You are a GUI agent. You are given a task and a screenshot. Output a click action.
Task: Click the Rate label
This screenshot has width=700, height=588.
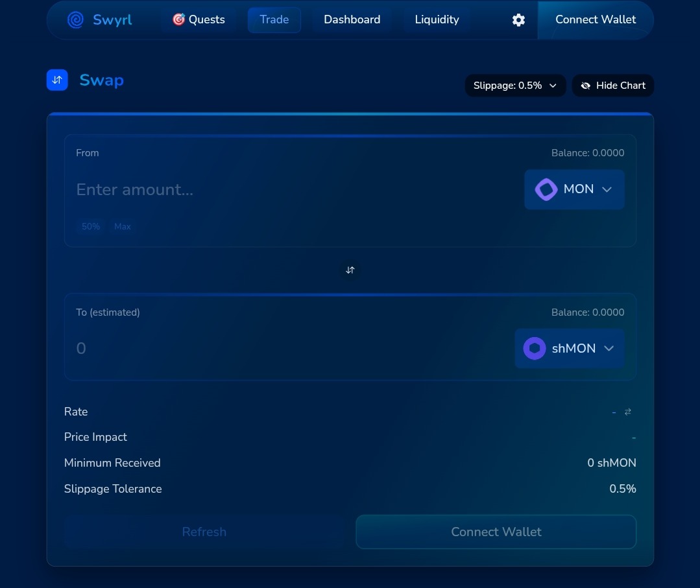[76, 412]
